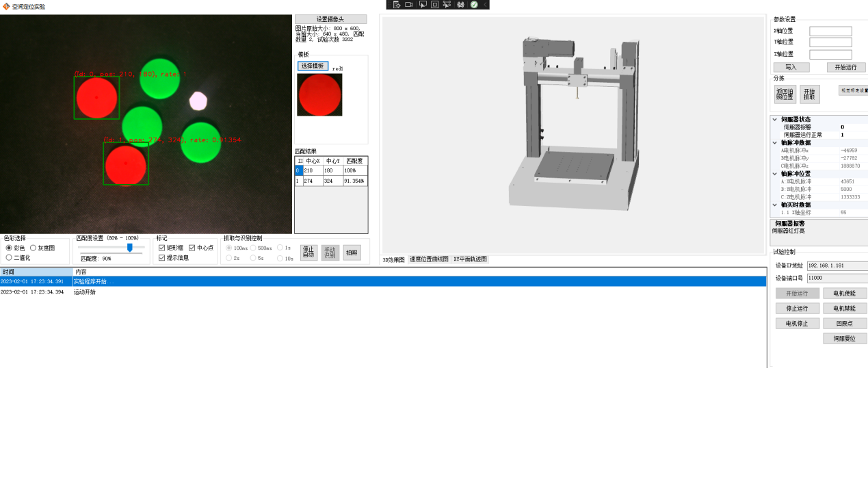Screen dimensions: 868x479
Task: Click the 中心X column header
Action: click(x=313, y=160)
